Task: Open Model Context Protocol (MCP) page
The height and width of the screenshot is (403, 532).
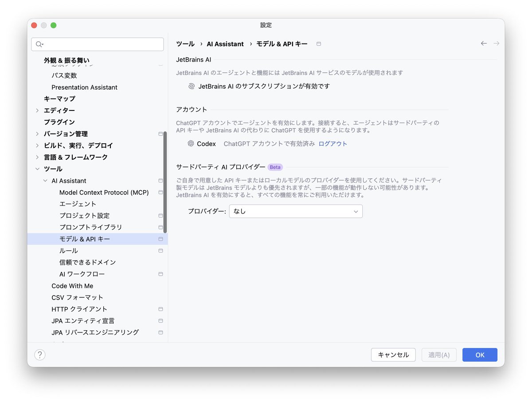Action: tap(104, 192)
